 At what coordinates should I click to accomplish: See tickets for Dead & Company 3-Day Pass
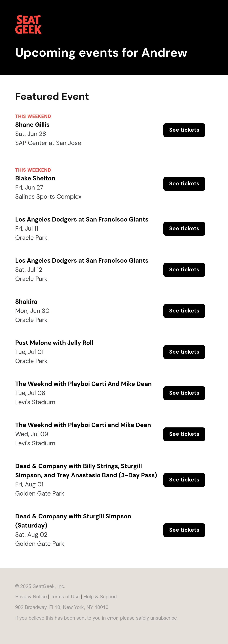[184, 480]
